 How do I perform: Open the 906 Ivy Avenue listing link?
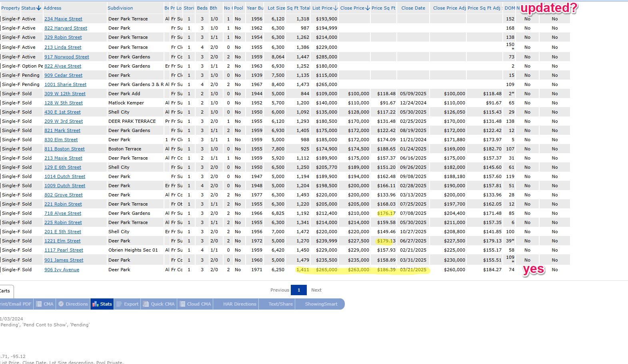coord(62,270)
